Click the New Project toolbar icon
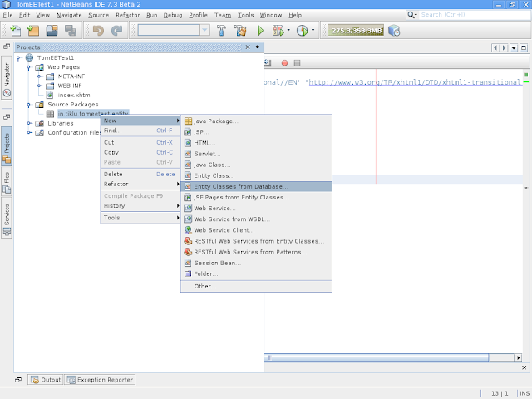532x399 pixels. 33,31
